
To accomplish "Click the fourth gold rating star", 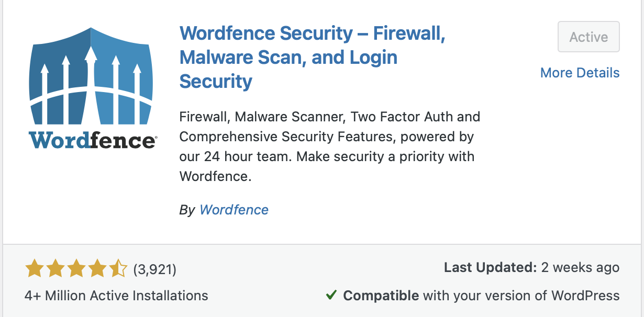I will coord(97,269).
